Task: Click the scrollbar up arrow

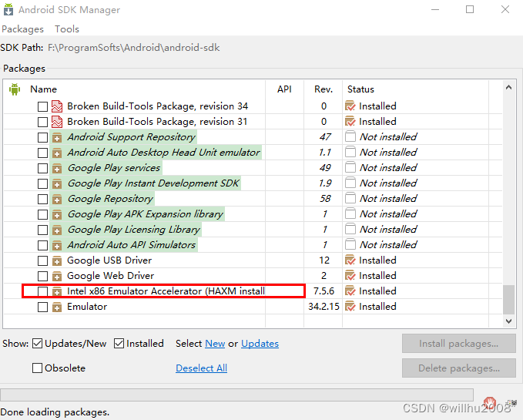Action: (x=508, y=87)
